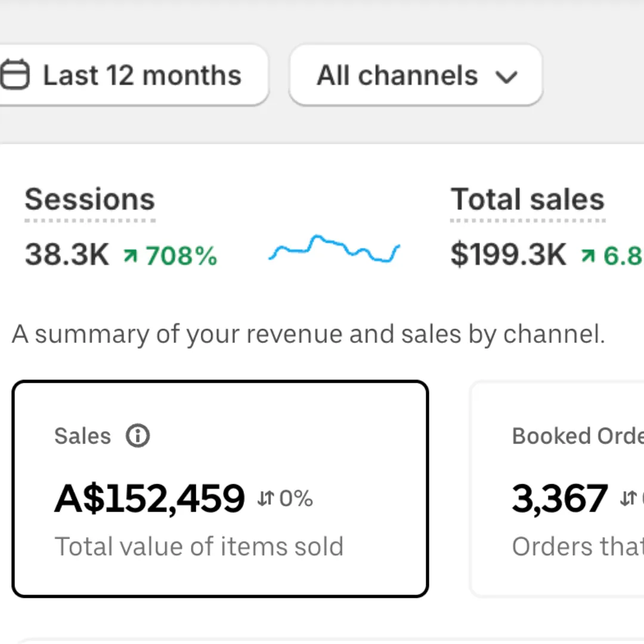This screenshot has width=644, height=644.
Task: Click the chevron arrow in All channels
Action: tap(507, 77)
